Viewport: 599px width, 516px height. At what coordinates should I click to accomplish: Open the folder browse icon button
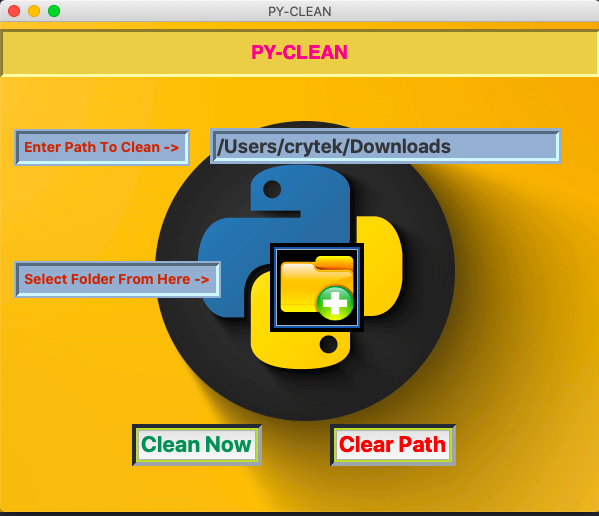(317, 288)
